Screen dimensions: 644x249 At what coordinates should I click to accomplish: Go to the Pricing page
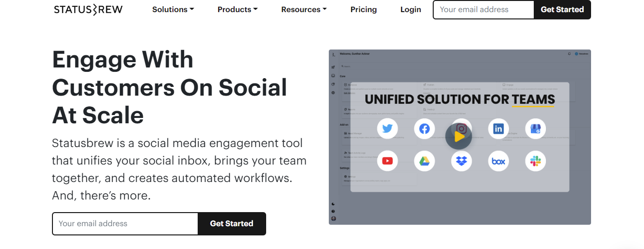coord(363,10)
